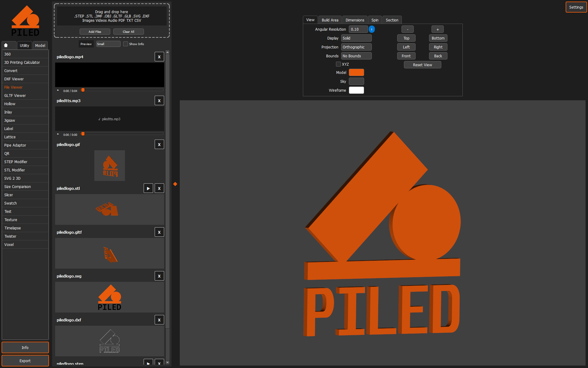Switch to the View tab

coord(310,20)
